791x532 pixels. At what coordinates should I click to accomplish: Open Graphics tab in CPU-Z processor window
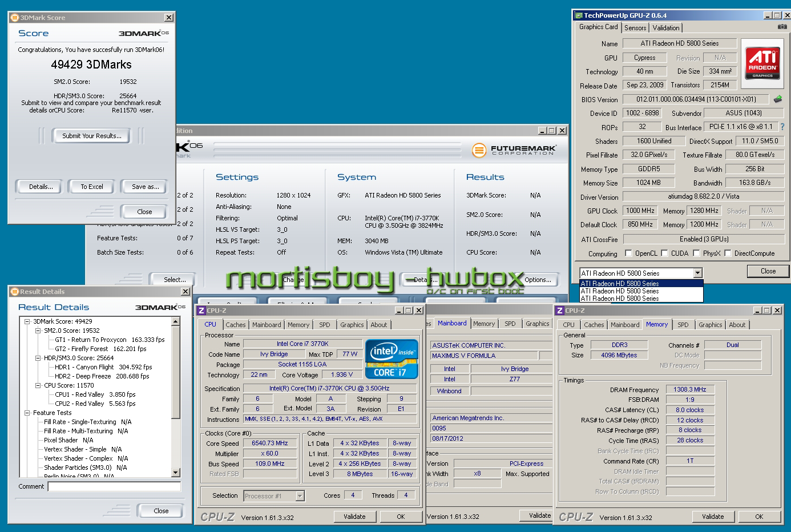coord(352,325)
